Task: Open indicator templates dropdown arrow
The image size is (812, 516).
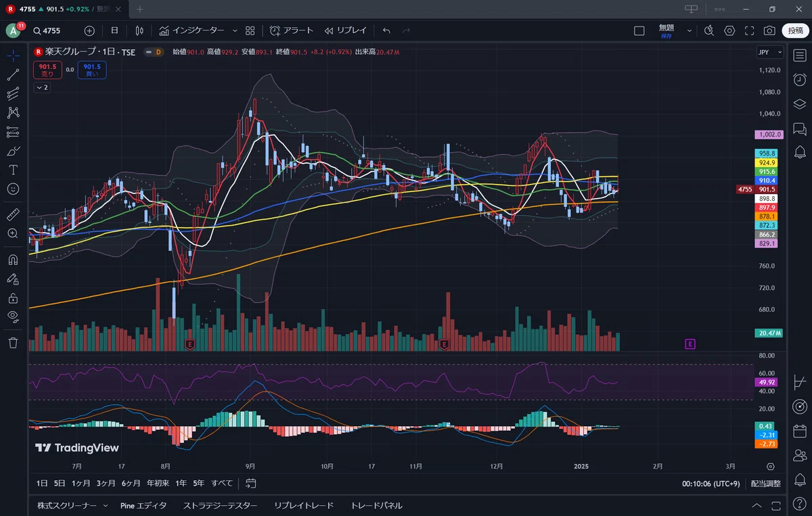Action: [235, 30]
